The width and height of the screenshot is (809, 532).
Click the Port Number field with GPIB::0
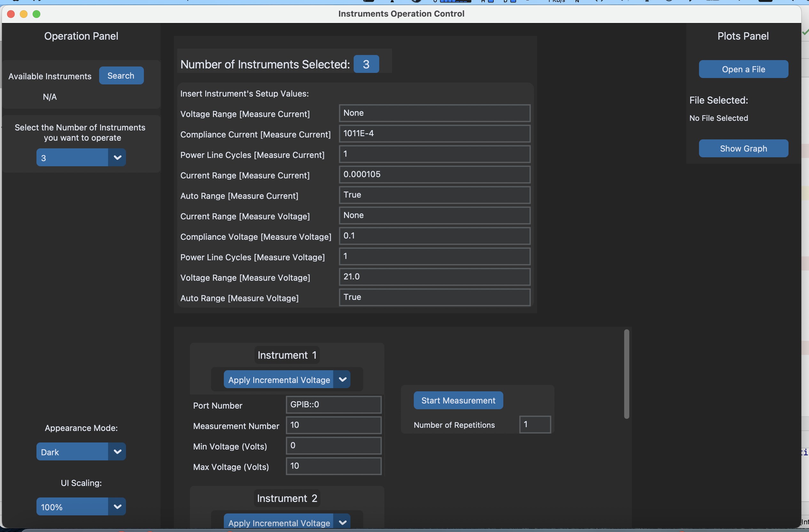334,404
